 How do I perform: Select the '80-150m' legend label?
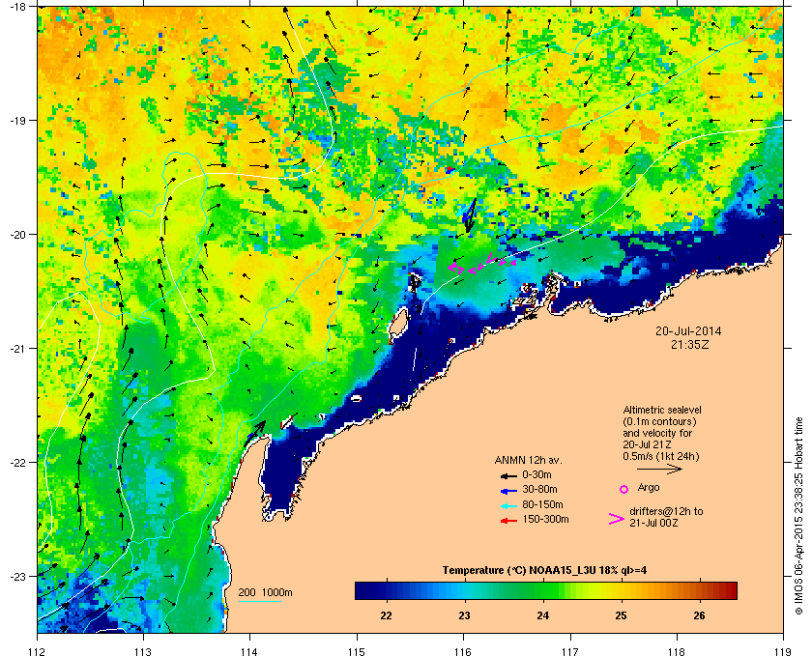point(542,504)
